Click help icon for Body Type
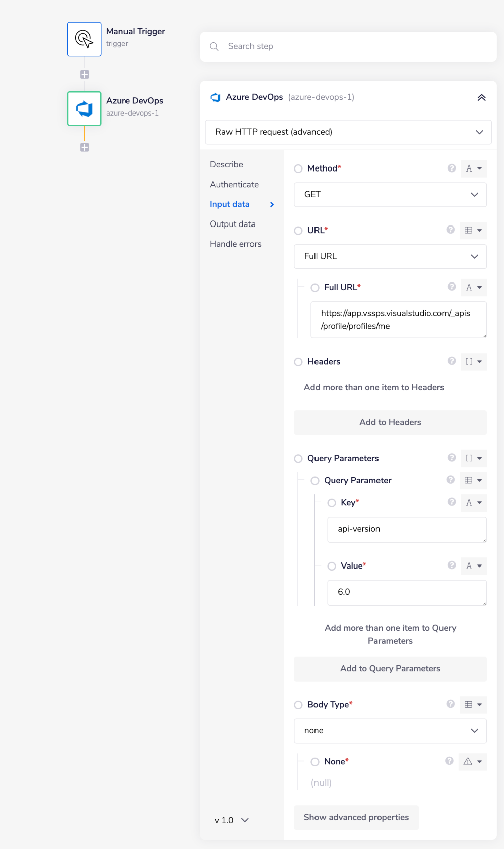Screen dimensions: 504x849 coord(451,704)
